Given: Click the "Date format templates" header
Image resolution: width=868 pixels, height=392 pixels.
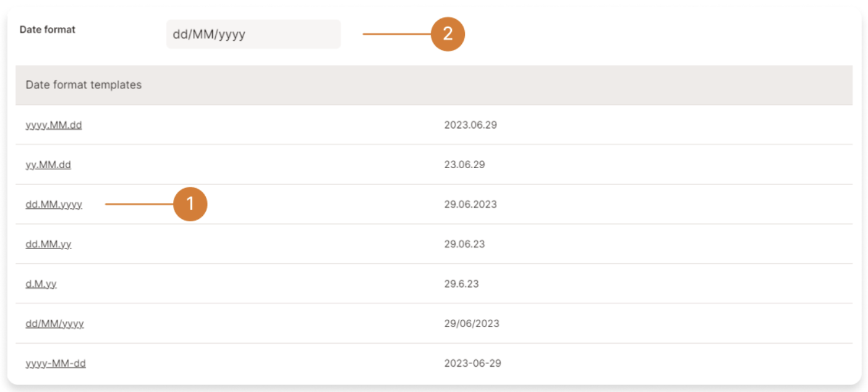Looking at the screenshot, I should point(83,85).
